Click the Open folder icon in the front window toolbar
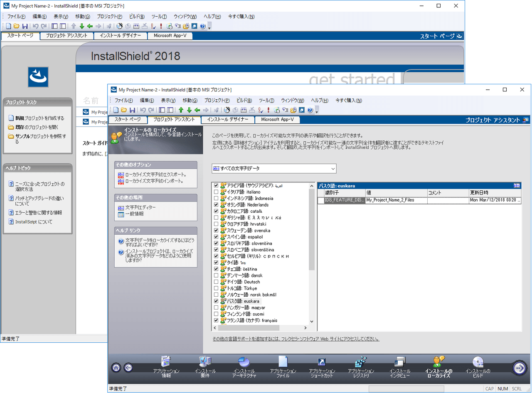Screen dimensions: 532x393 pyautogui.click(x=124, y=110)
